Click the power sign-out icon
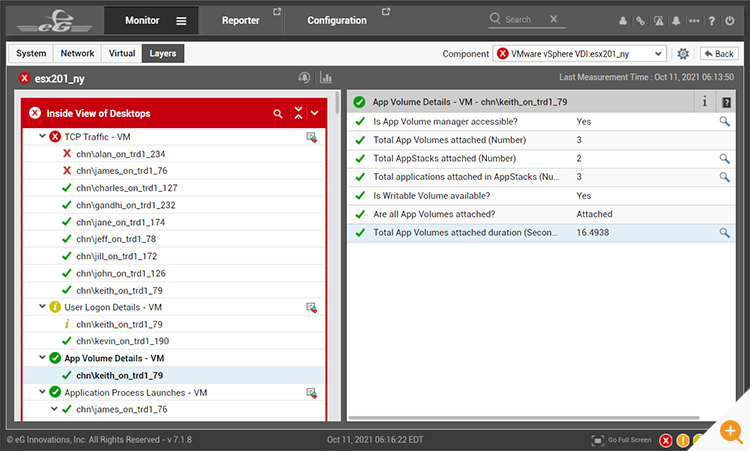This screenshot has width=750, height=451. click(x=729, y=21)
